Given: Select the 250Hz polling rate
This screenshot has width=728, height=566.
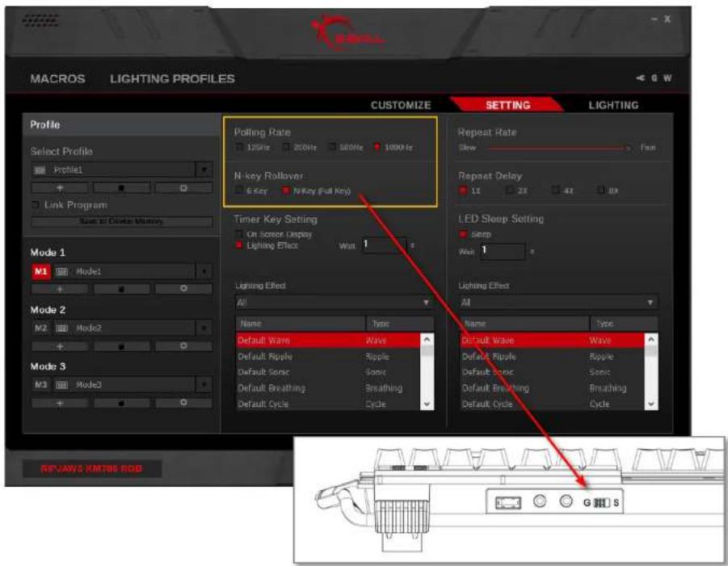Looking at the screenshot, I should [286, 147].
